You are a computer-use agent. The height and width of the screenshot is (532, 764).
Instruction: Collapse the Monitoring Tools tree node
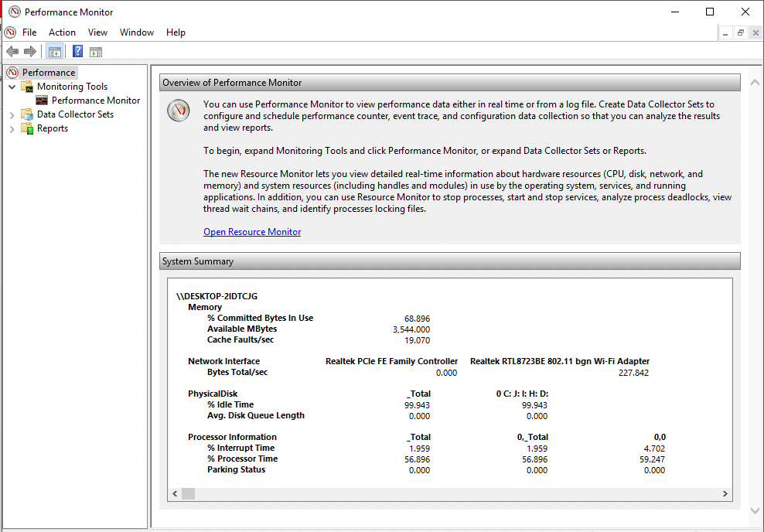(12, 87)
